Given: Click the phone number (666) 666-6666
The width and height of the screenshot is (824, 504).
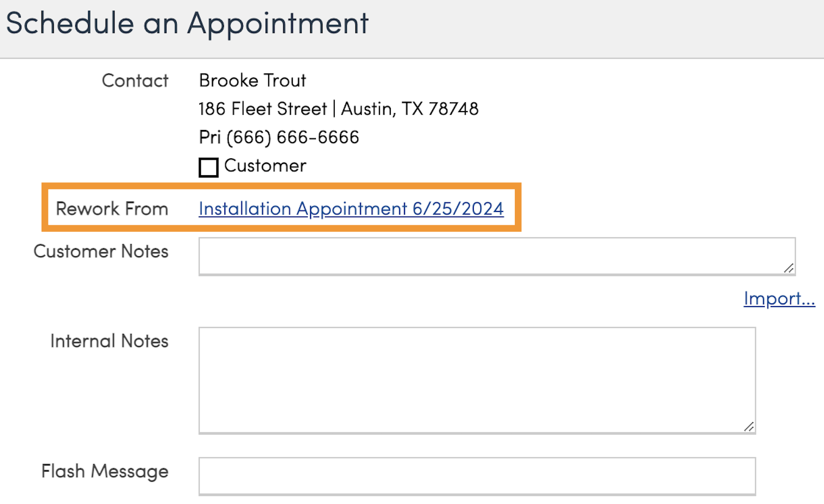Looking at the screenshot, I should click(x=293, y=138).
